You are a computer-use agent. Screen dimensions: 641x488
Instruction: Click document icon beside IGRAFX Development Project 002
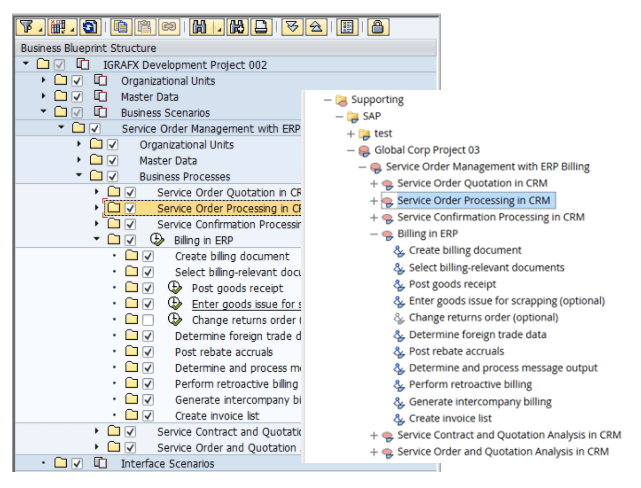[x=83, y=64]
